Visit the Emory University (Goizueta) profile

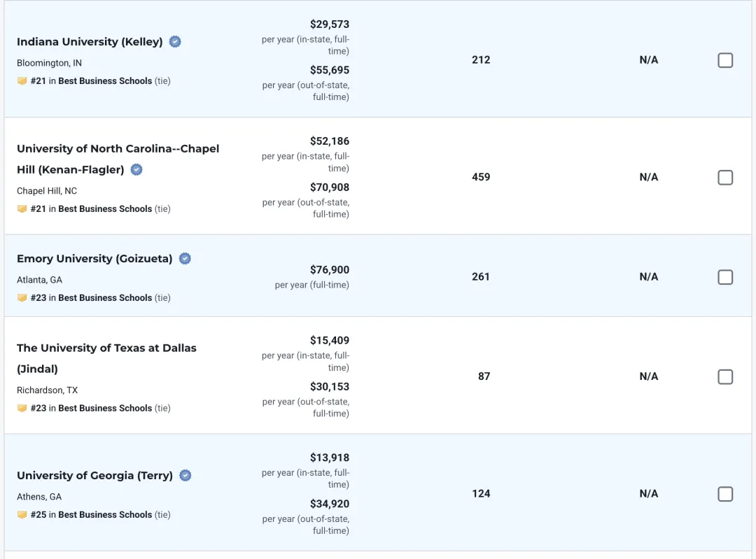[94, 259]
